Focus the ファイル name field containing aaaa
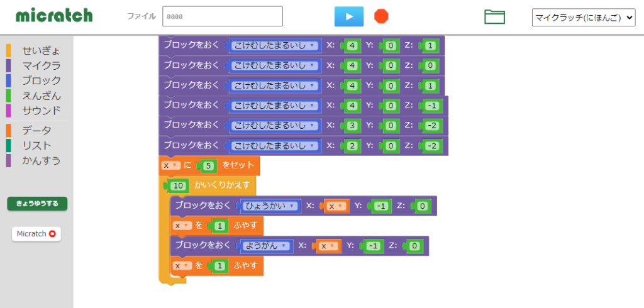644x308 pixels. (x=223, y=16)
